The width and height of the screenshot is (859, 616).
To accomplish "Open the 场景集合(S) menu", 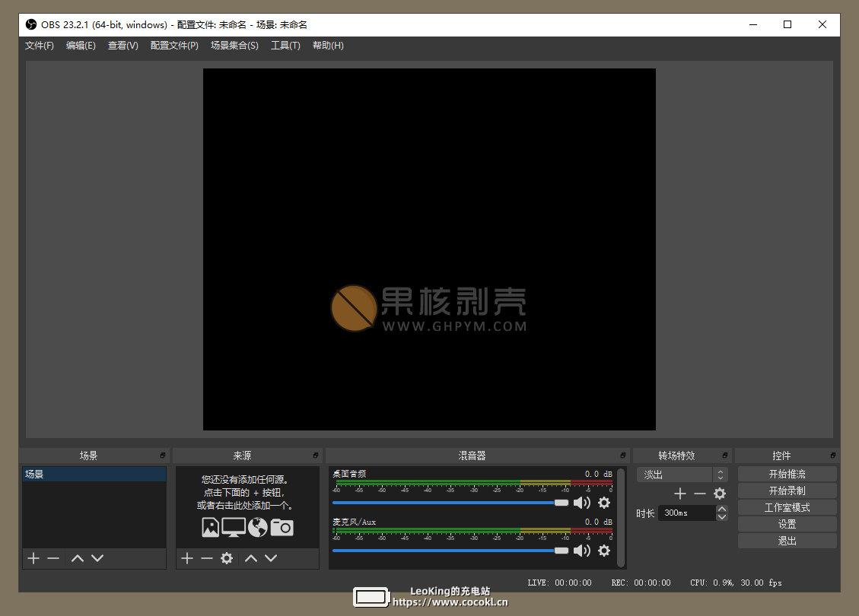I will [x=234, y=46].
